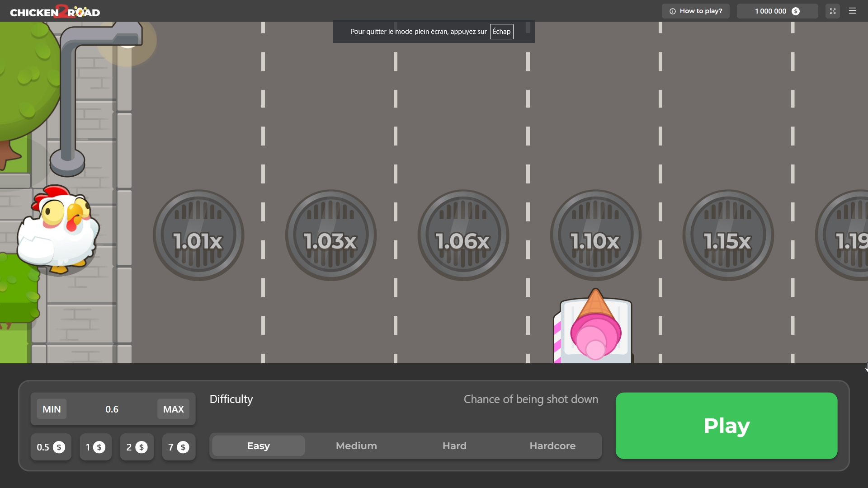Toggle fullscreen mode icon
The width and height of the screenshot is (868, 488).
click(832, 11)
